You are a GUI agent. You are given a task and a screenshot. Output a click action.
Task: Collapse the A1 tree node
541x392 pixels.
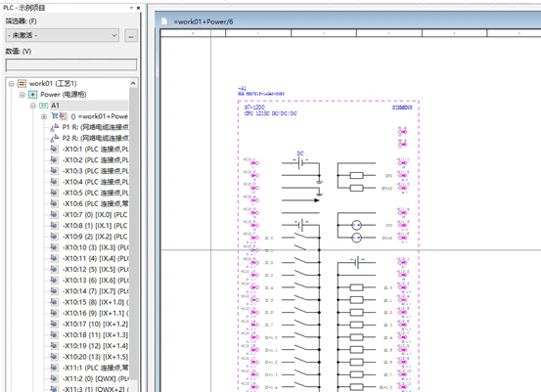click(33, 106)
